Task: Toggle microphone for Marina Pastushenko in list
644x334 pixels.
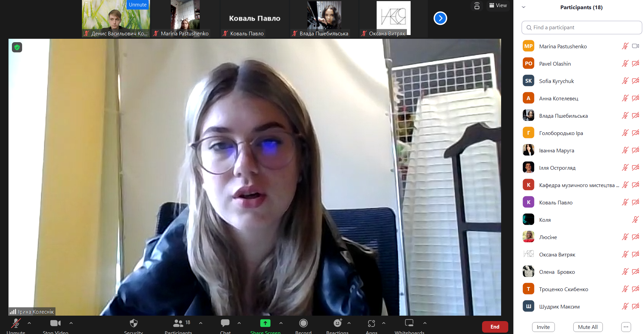Action: 625,46
